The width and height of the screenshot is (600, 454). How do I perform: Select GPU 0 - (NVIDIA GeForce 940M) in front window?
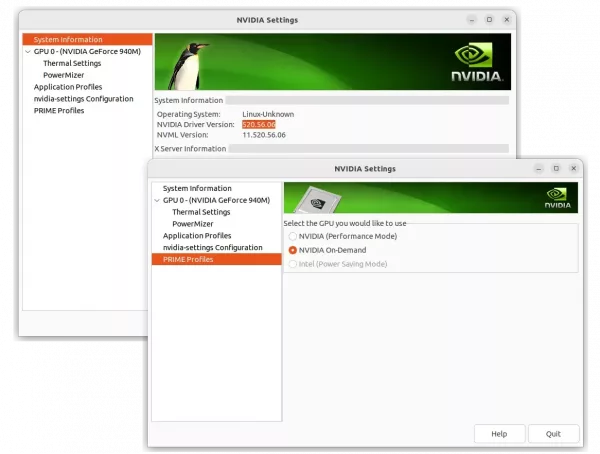tap(217, 200)
